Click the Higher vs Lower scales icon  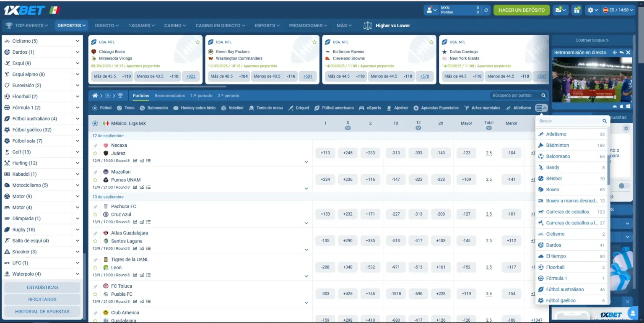tap(368, 26)
